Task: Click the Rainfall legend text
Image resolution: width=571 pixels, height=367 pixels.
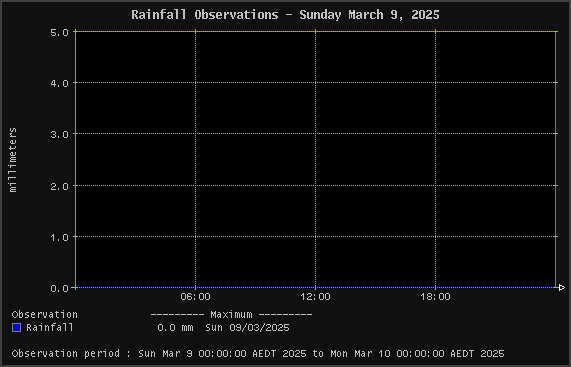Action: pos(50,327)
